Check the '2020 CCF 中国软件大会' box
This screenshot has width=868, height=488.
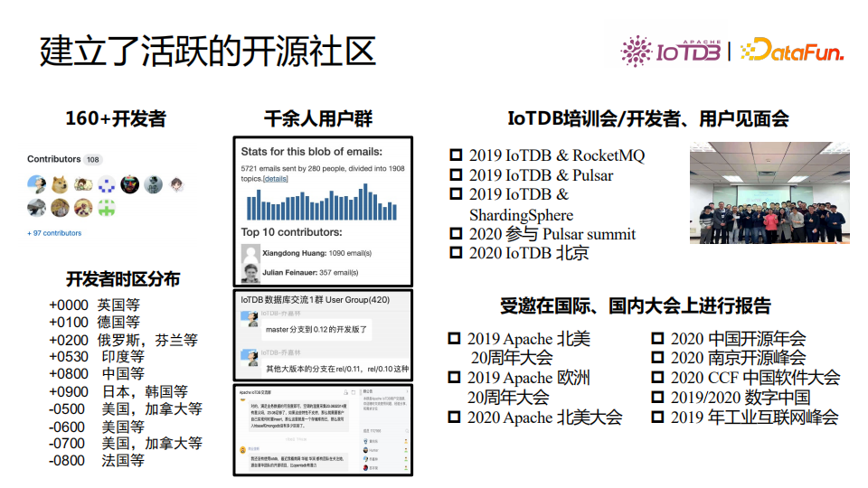pyautogui.click(x=657, y=378)
